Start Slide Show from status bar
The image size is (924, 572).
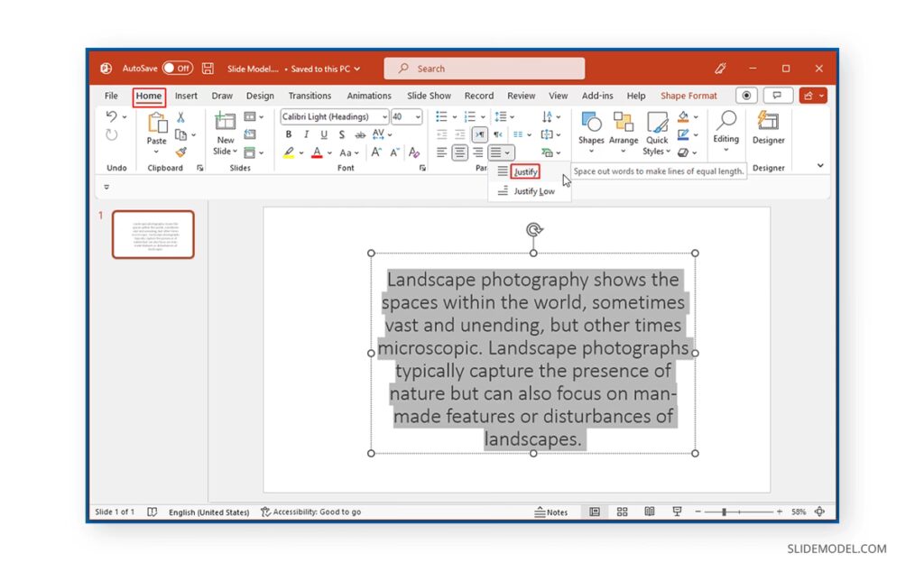[677, 512]
